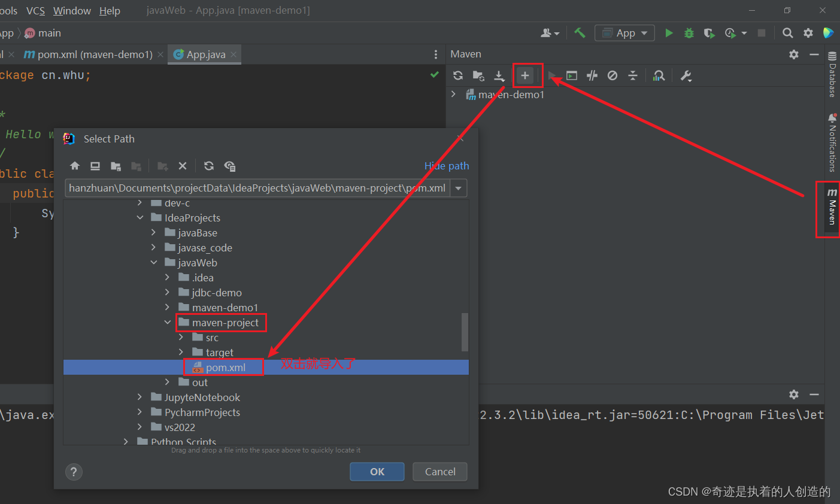Open IDE settings gear in main toolbar
Viewport: 840px width, 504px height.
tap(808, 33)
